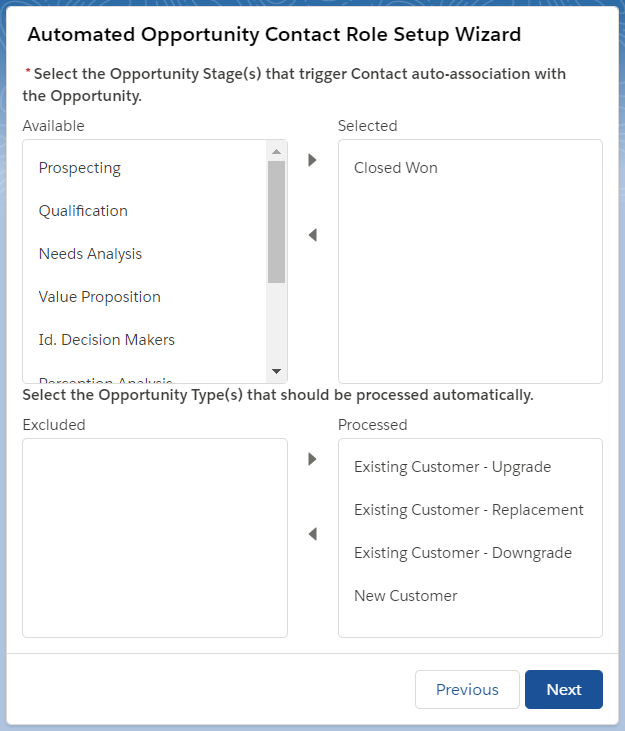Viewport: 625px width, 731px height.
Task: Proceed by clicking the Next button
Action: coord(563,689)
